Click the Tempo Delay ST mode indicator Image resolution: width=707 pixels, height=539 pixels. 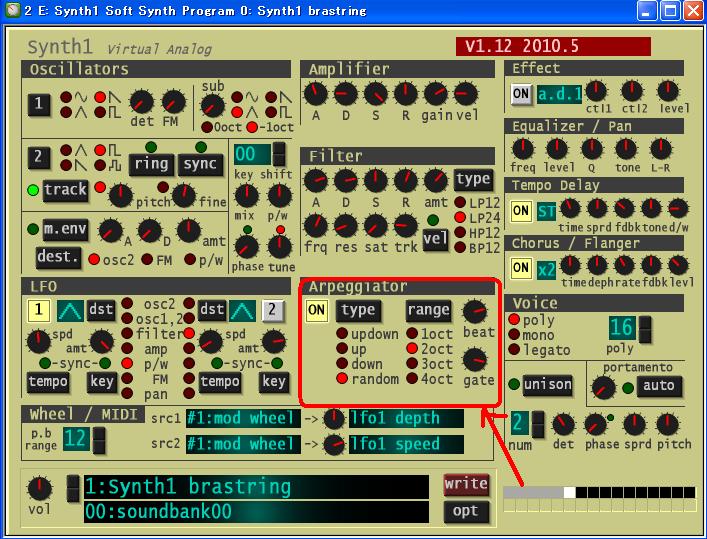pos(546,211)
